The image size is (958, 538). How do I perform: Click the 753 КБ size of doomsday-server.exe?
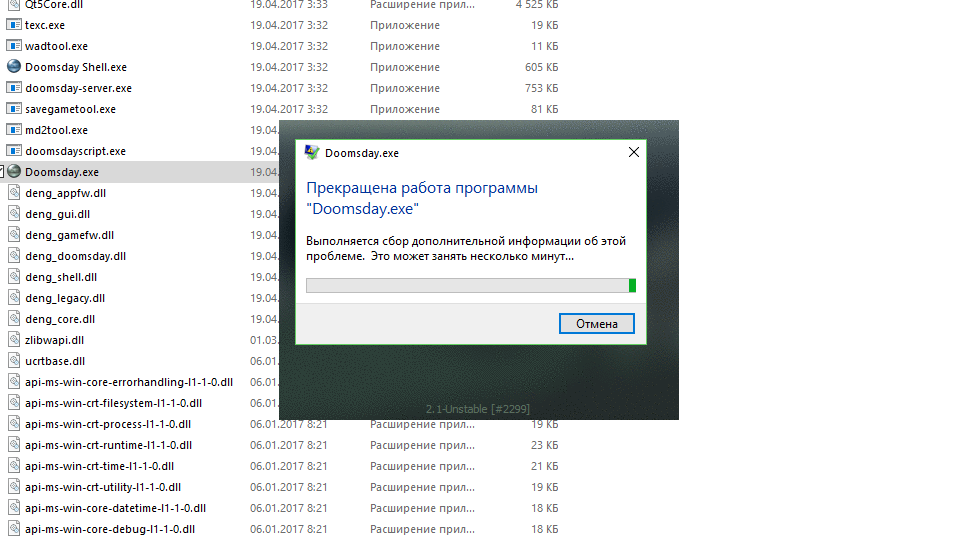point(541,88)
